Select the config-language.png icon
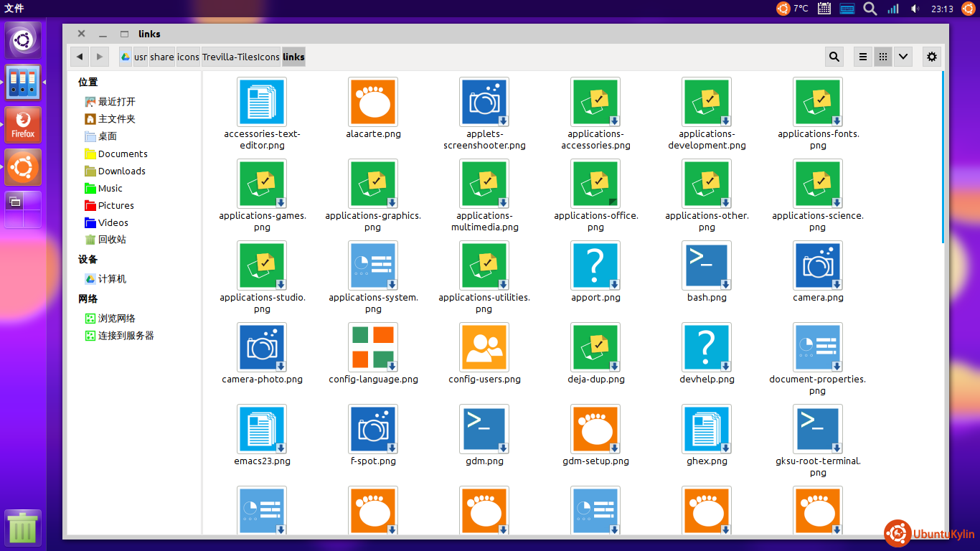Image resolution: width=980 pixels, height=551 pixels. point(373,347)
